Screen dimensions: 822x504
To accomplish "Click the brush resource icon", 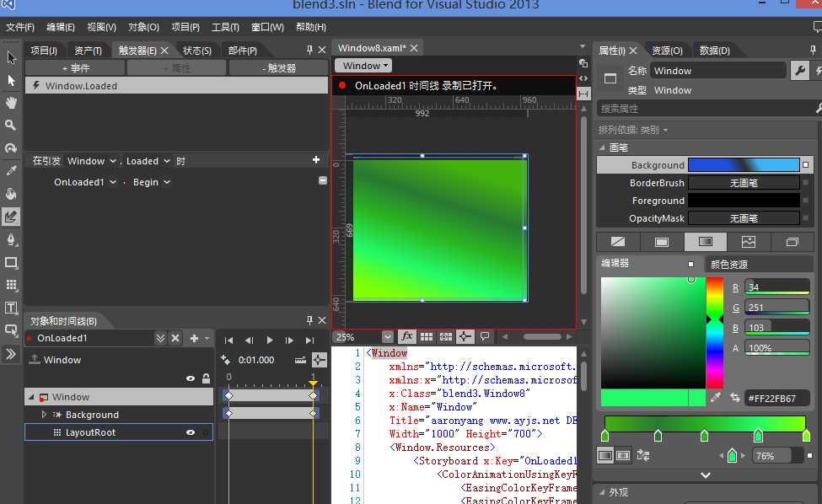I will tap(792, 242).
